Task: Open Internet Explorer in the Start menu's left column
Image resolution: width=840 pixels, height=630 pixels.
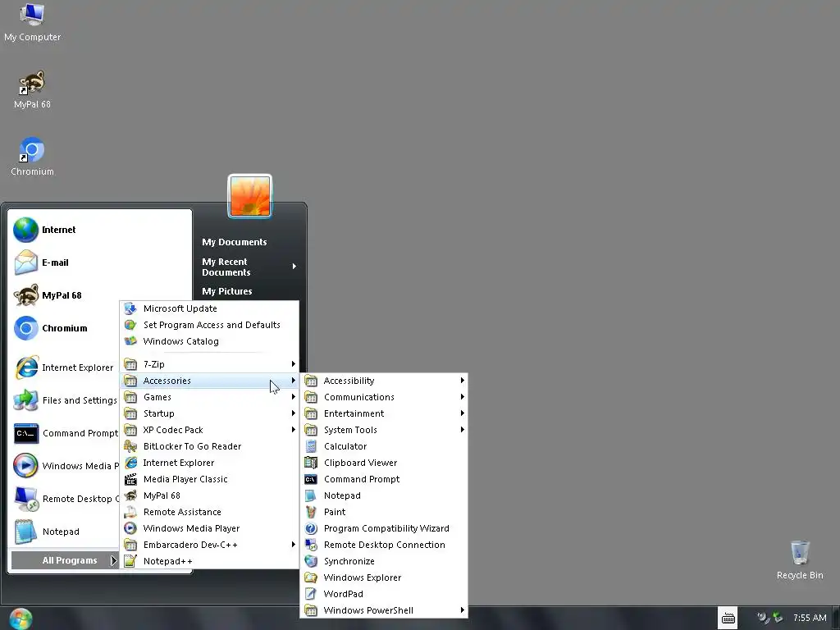Action: (66, 367)
